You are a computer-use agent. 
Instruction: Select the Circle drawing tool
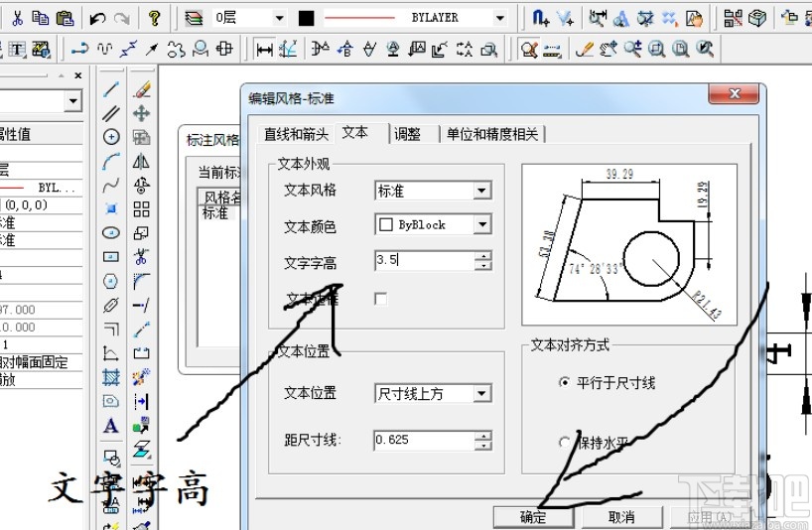111,137
